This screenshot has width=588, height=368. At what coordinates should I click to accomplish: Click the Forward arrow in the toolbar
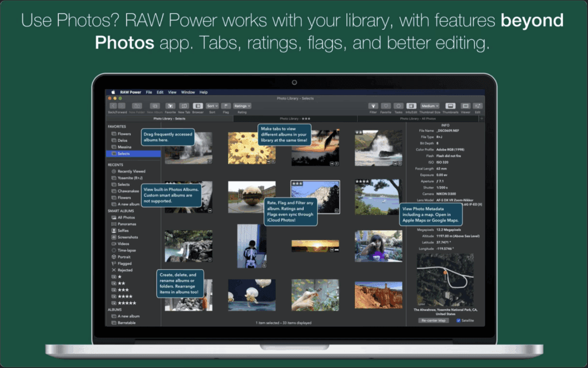[x=122, y=106]
